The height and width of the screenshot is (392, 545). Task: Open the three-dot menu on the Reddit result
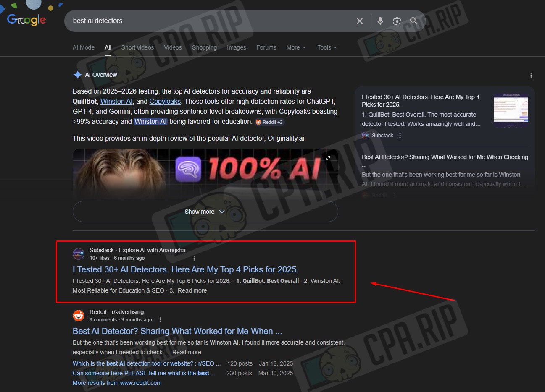(160, 319)
